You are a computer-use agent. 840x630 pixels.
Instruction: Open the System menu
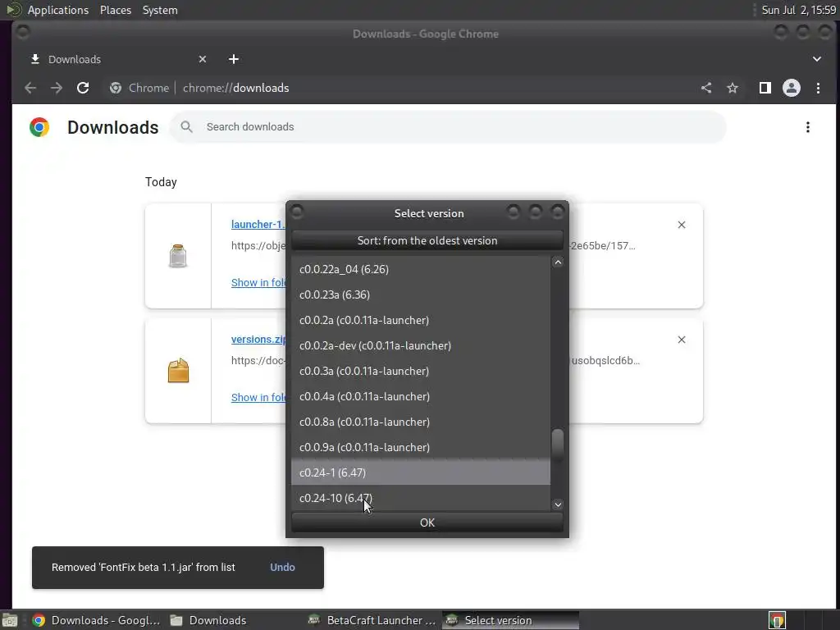point(160,10)
